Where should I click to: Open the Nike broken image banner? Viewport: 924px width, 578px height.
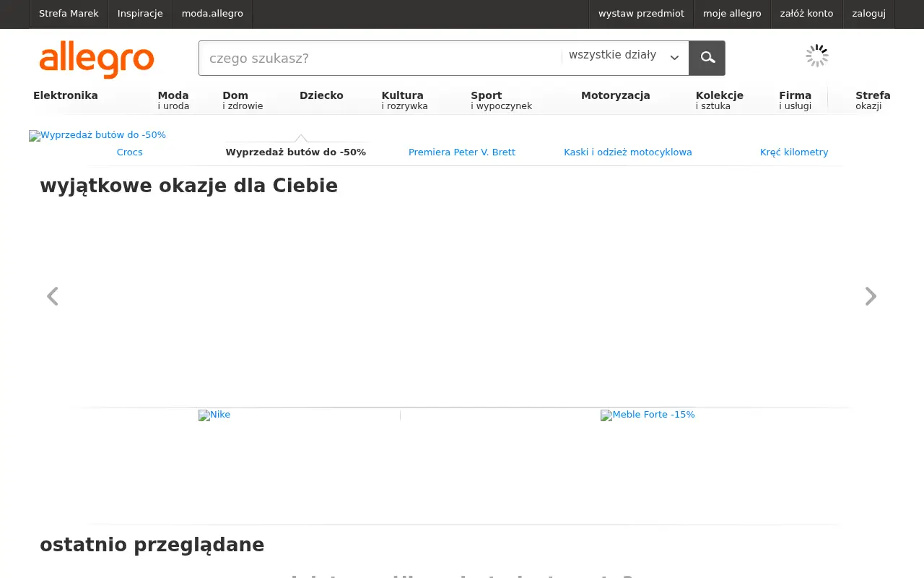tap(214, 415)
